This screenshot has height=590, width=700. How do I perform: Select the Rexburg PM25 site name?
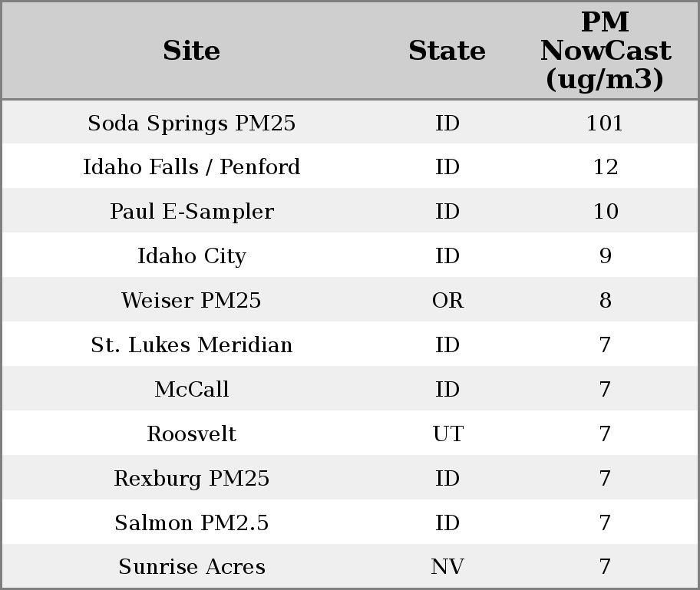(191, 479)
